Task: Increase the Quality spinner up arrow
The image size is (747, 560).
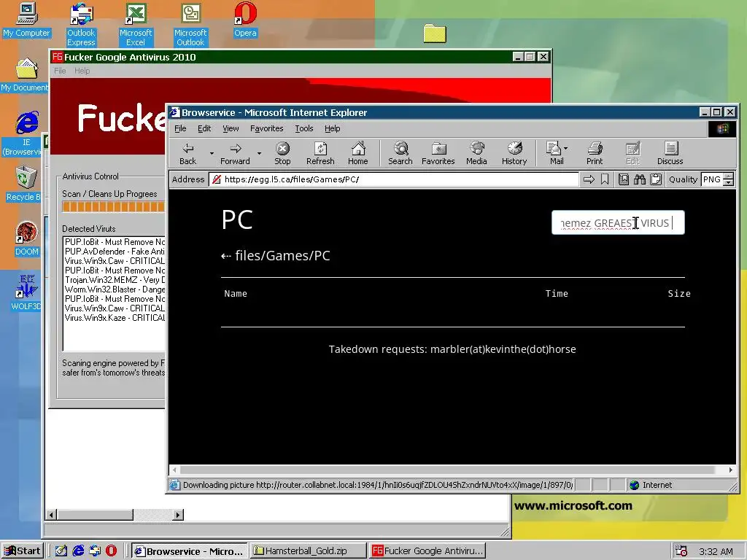Action: [729, 176]
